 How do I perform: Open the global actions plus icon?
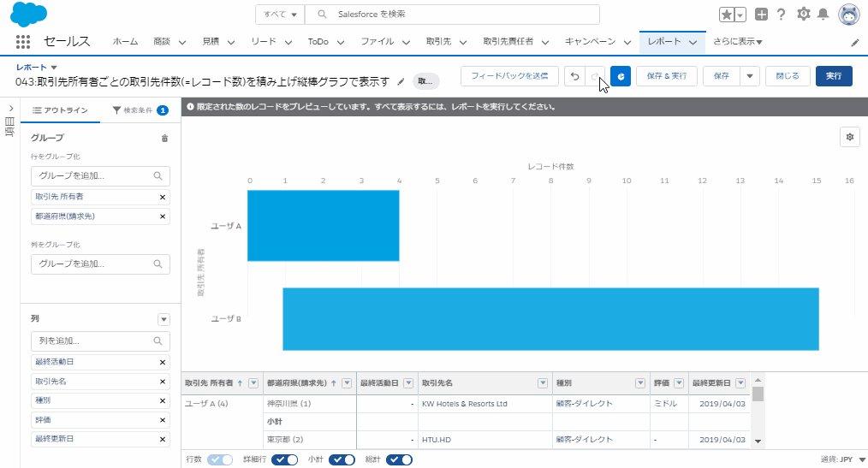pyautogui.click(x=761, y=15)
